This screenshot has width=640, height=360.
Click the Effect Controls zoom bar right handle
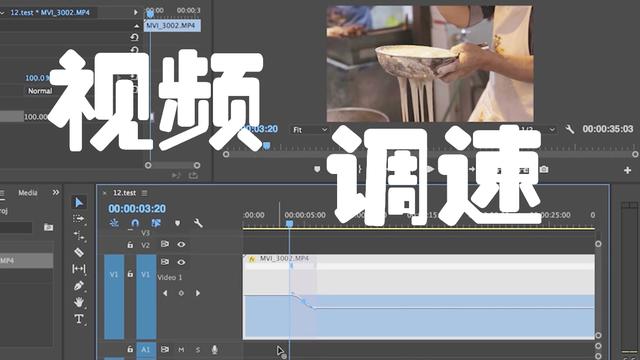click(197, 165)
